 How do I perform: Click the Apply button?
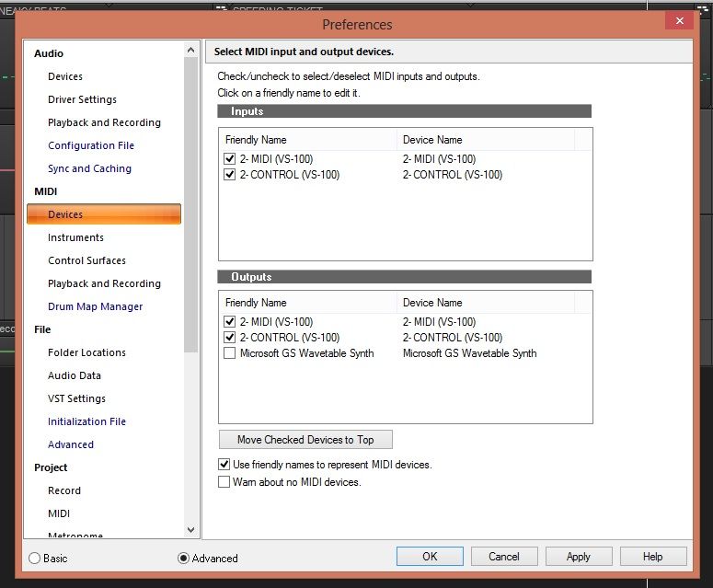[x=578, y=557]
